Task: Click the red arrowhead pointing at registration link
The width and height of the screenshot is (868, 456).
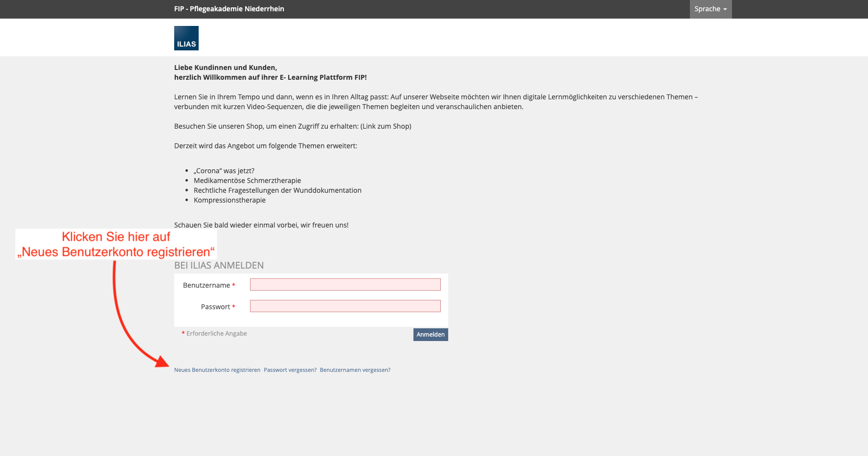Action: [162, 362]
